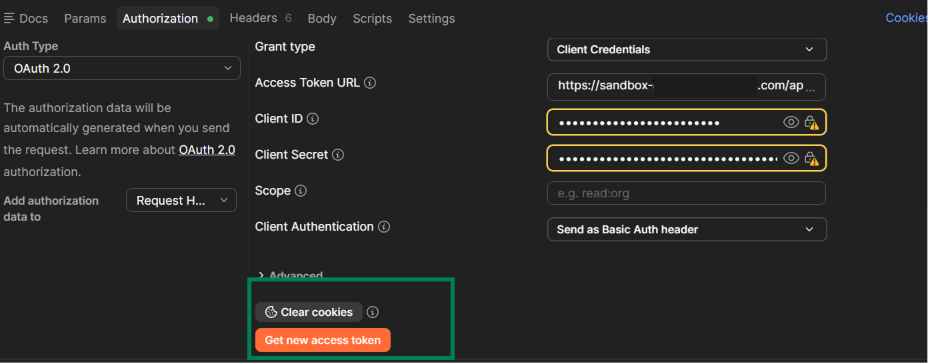This screenshot has width=928, height=363.
Task: Open the Client Authentication dropdown
Action: click(687, 229)
